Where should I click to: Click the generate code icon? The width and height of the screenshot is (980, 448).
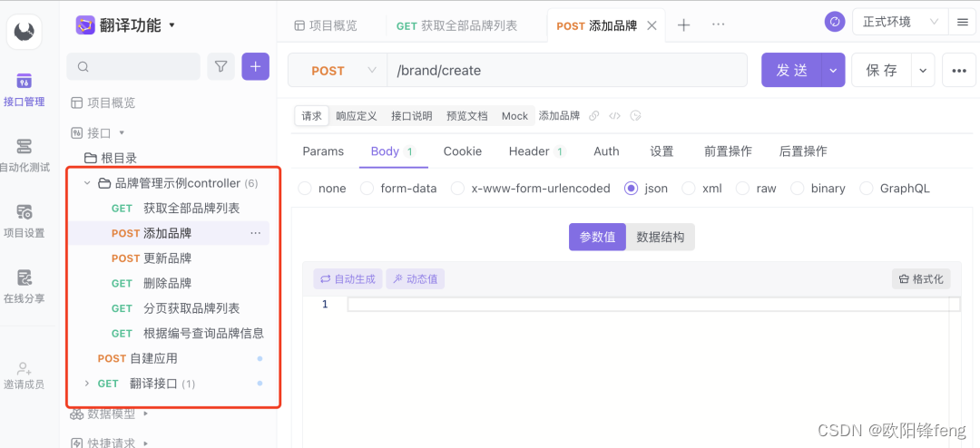615,115
